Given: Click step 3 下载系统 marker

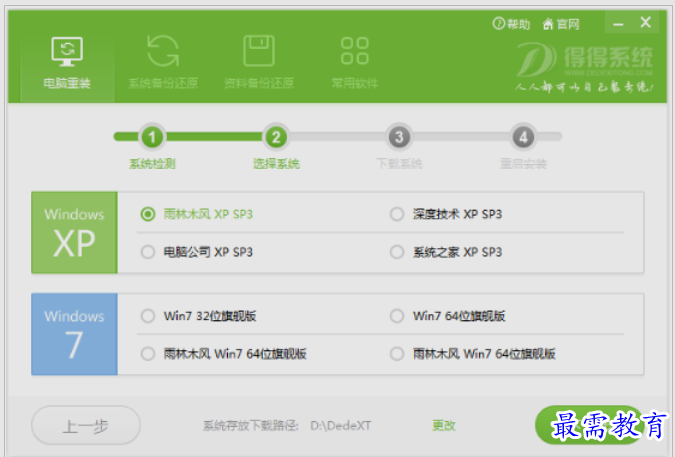Looking at the screenshot, I should coord(399,137).
